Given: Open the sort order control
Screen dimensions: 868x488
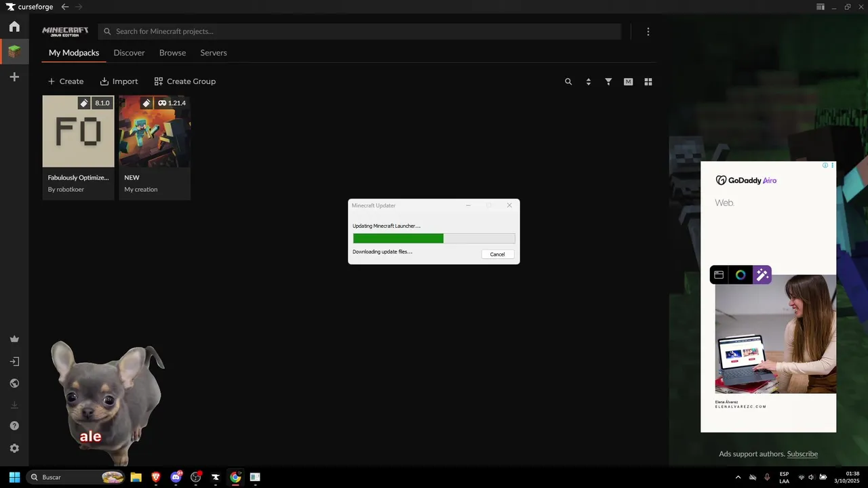Looking at the screenshot, I should (x=589, y=81).
